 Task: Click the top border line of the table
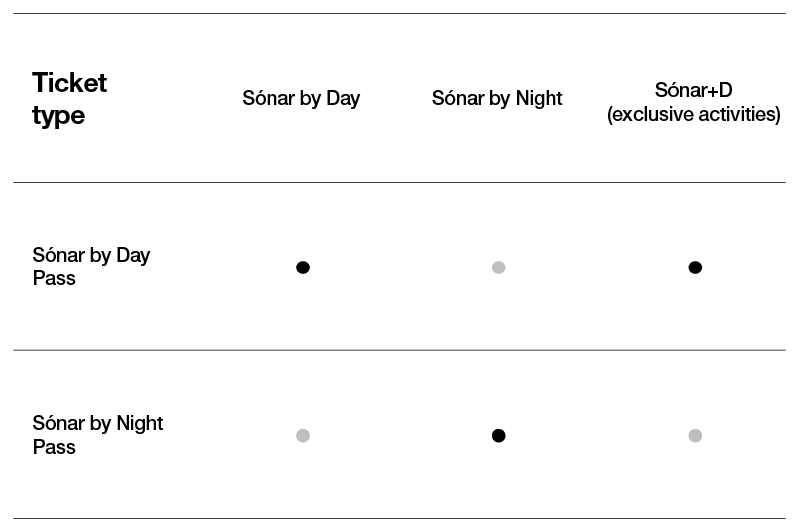tap(399, 13)
